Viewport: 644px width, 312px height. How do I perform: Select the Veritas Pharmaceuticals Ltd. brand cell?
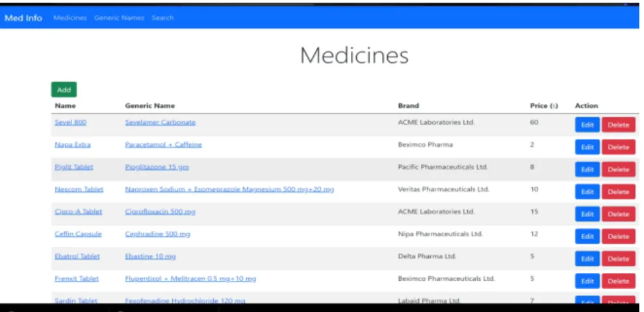tap(444, 190)
